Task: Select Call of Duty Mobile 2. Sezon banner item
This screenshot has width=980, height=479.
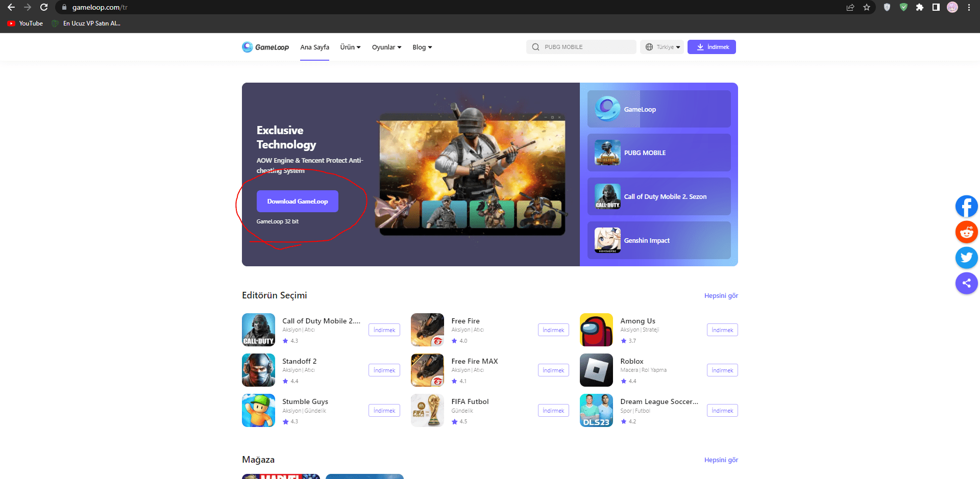Action: [659, 196]
